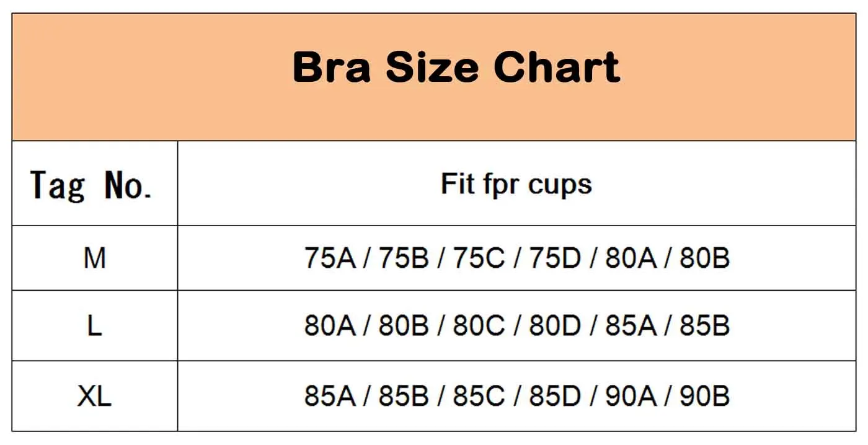Viewport: 868px width, 445px height.
Task: Click 90A in the XL row
Action: (631, 397)
